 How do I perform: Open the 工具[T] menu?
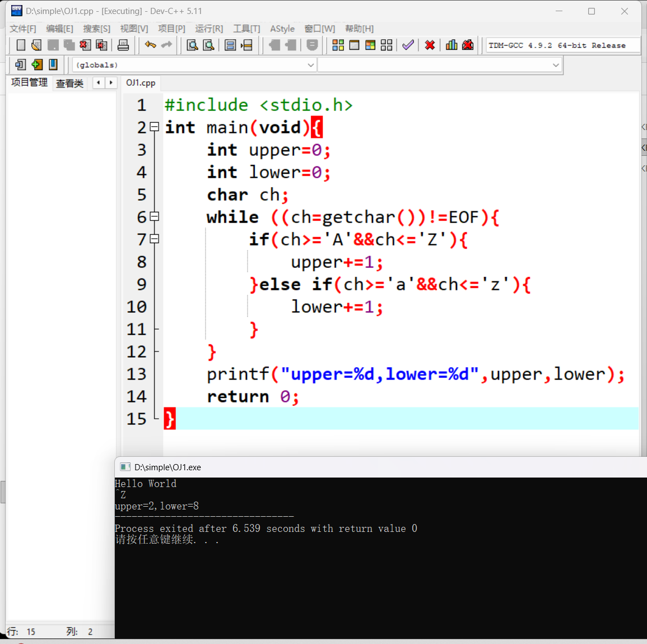[246, 29]
